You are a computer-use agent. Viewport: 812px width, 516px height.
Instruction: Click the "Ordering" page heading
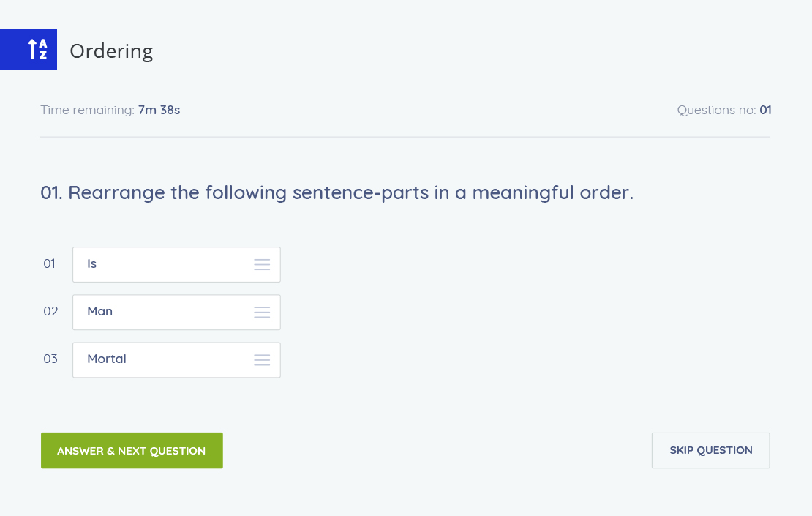click(111, 51)
